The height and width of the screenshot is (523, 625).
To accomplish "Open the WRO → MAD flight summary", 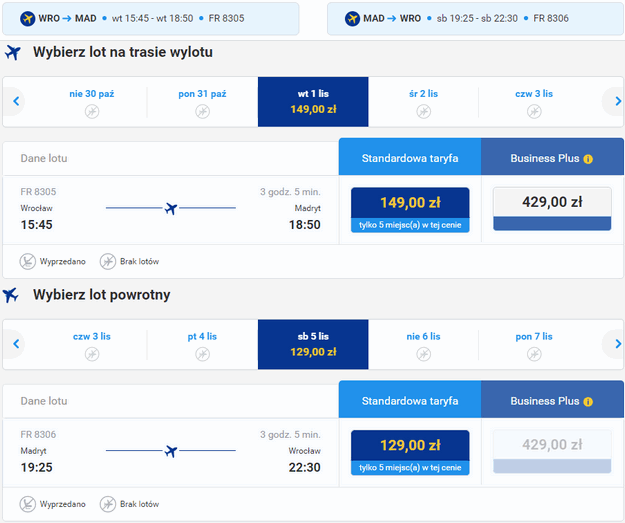I will click(150, 18).
